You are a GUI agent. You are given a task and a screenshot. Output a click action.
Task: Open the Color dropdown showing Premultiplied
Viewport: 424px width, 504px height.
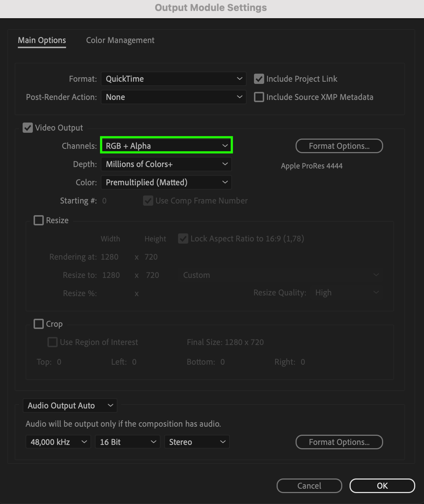[166, 182]
